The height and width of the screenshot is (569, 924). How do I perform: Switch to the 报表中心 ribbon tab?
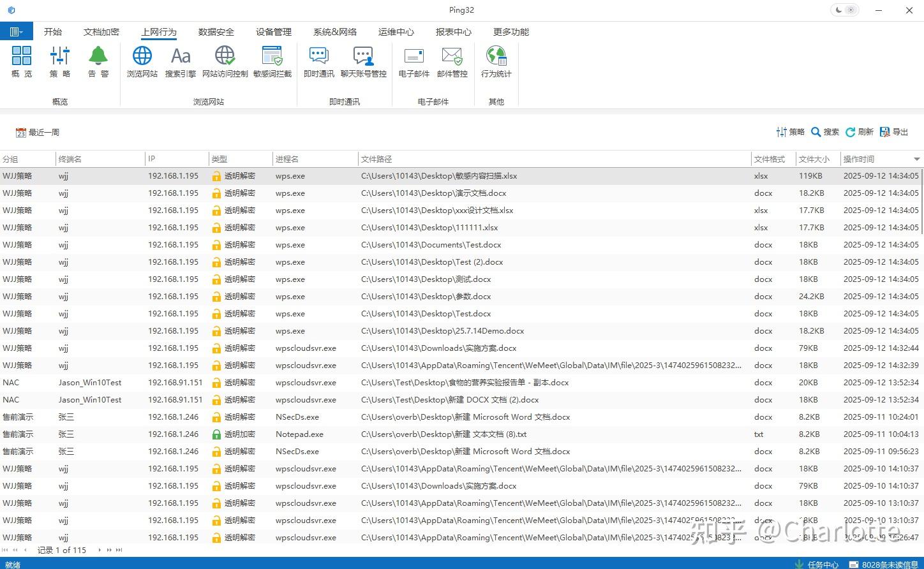[x=453, y=31]
